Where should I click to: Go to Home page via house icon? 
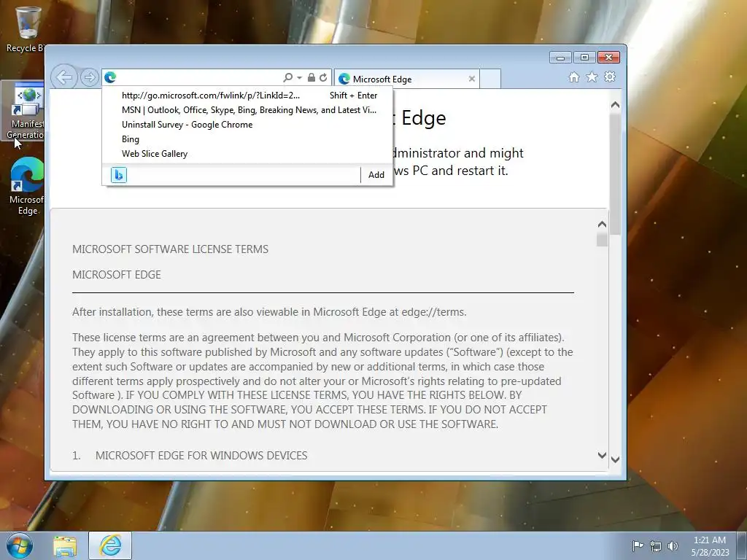click(x=574, y=77)
